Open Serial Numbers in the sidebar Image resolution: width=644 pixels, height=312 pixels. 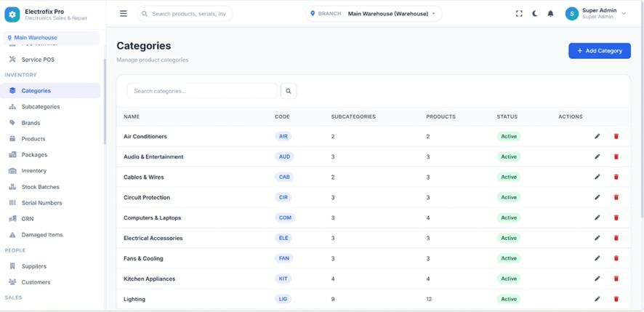click(50, 203)
